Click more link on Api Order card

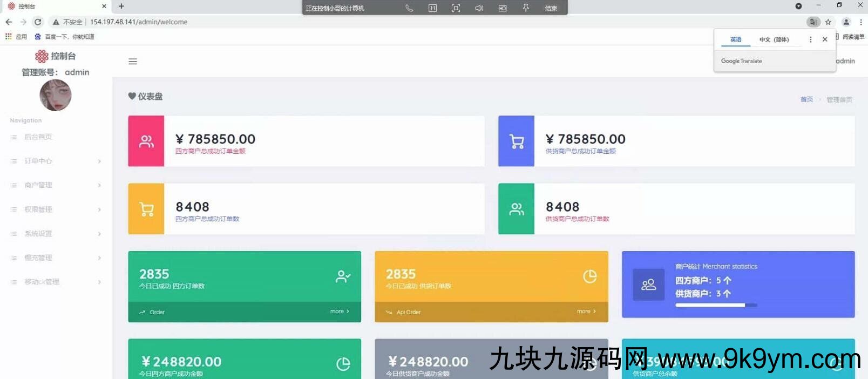coord(587,312)
